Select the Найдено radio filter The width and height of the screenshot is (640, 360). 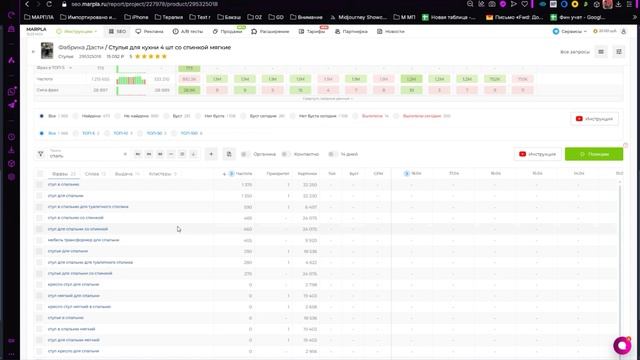76,116
